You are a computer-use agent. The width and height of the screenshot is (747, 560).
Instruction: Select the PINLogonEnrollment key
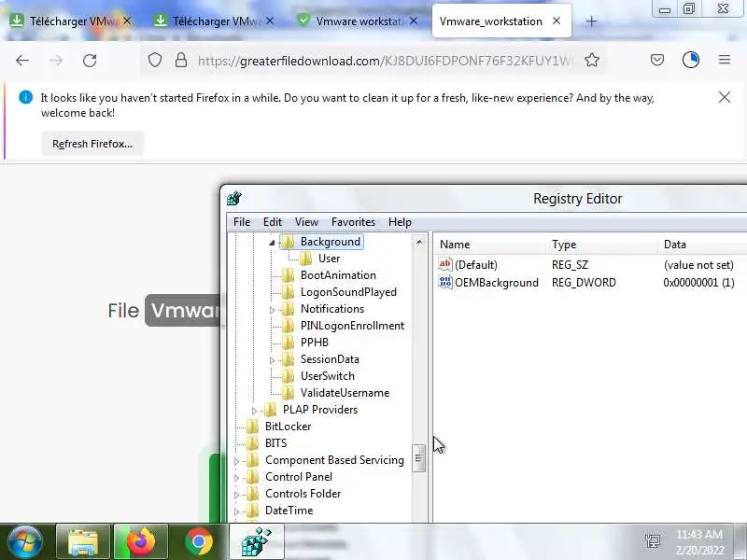[x=352, y=326]
